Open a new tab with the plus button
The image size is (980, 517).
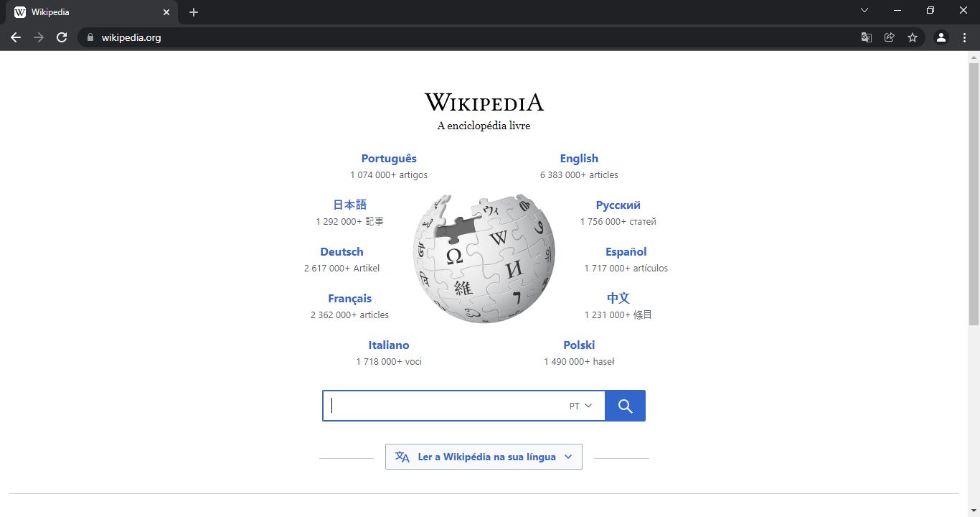click(194, 12)
